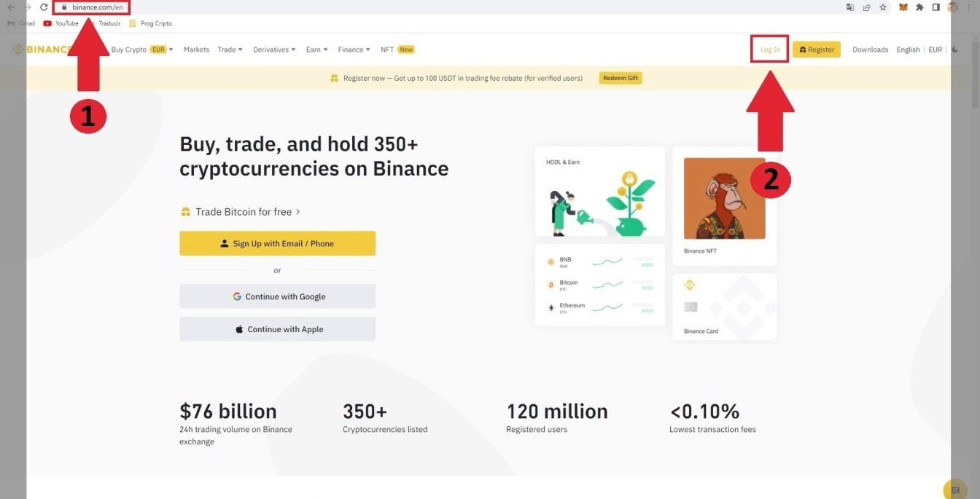Open the Binance NFT ape thumbnail
The image size is (980, 499).
pyautogui.click(x=724, y=199)
